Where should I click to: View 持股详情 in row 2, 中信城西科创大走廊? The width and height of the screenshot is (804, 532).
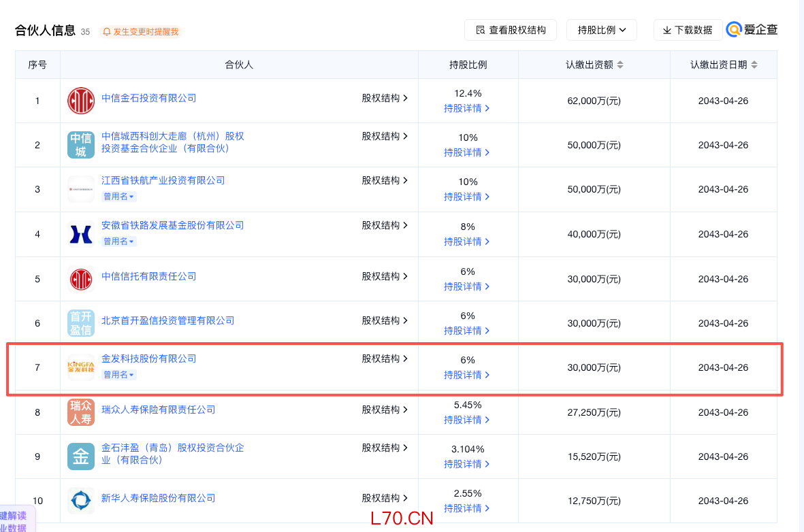click(466, 153)
